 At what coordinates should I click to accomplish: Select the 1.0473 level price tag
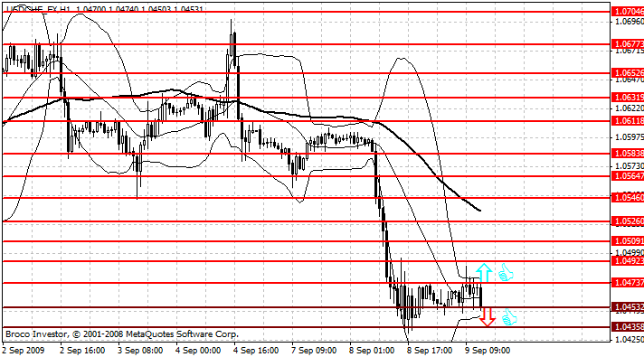tap(628, 283)
